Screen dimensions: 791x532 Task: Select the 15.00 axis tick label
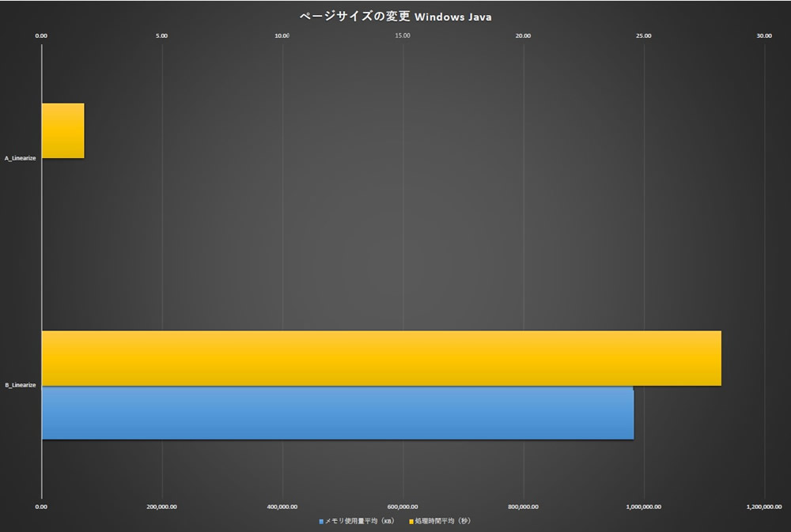point(402,36)
